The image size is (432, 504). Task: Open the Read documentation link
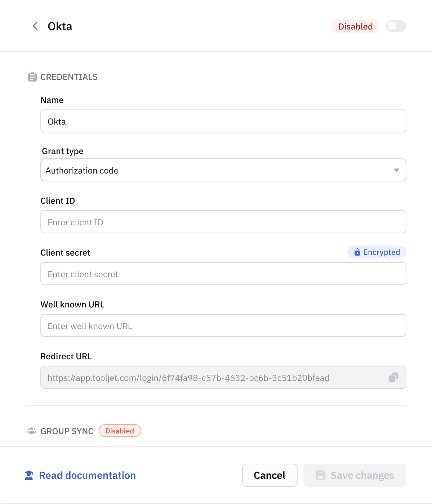pos(87,475)
